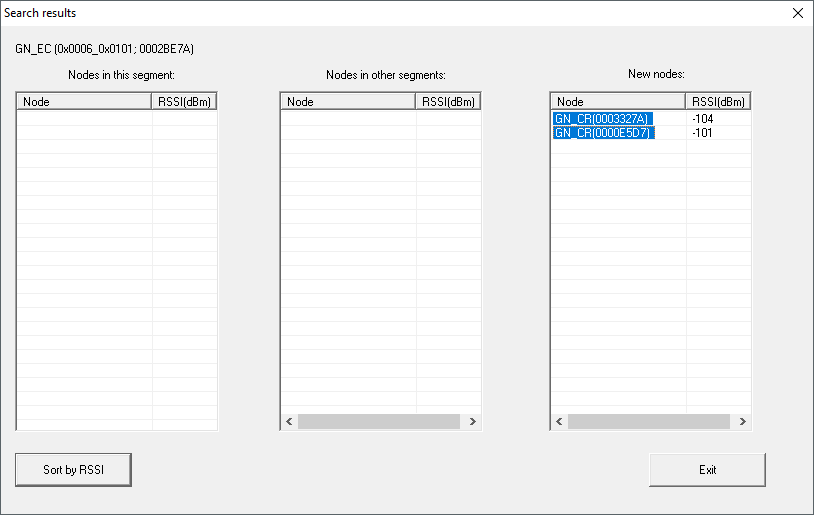Click Node header in Nodes in other segments
Screen dimensions: 814x515
pyautogui.click(x=348, y=101)
